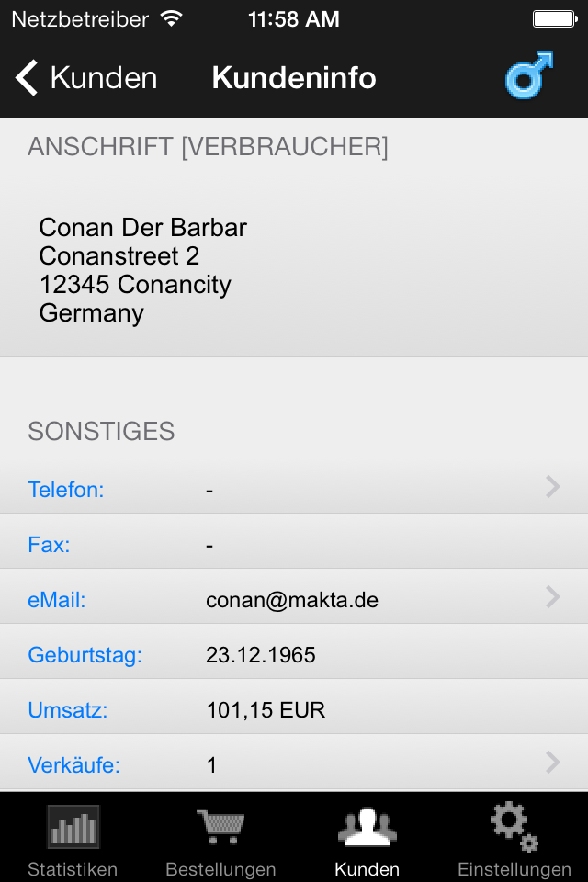Image resolution: width=588 pixels, height=882 pixels.
Task: Switch to the Statistiken tab label
Action: pos(73,869)
